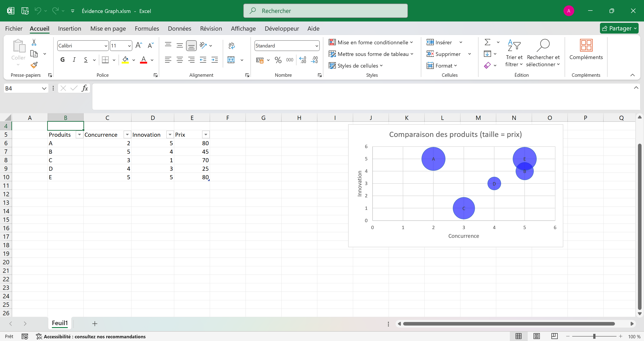Open the Insertion ribbon tab

click(x=70, y=28)
